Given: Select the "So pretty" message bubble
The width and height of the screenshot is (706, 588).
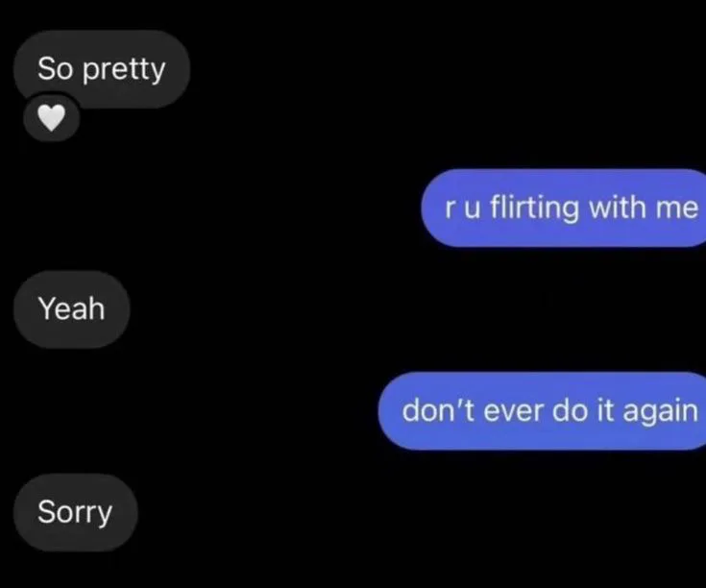Looking at the screenshot, I should 102,68.
